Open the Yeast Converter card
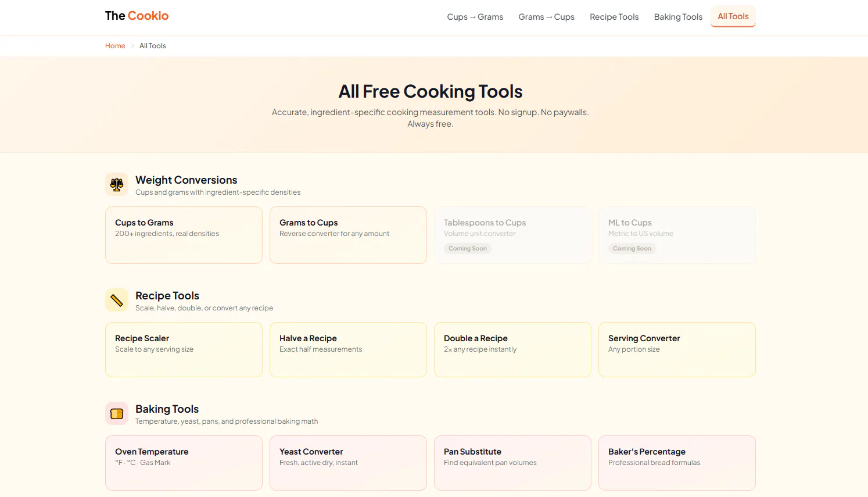This screenshot has width=868, height=497. tap(348, 463)
